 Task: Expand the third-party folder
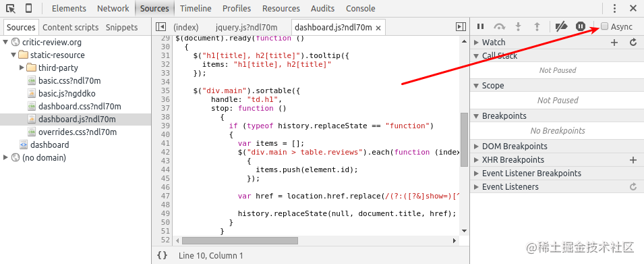[x=22, y=68]
